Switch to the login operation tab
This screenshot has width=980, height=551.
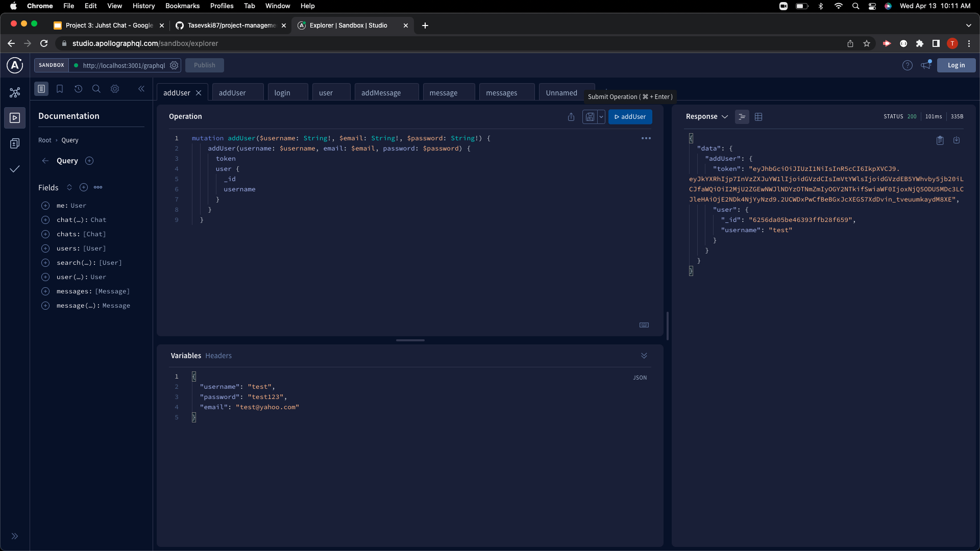point(282,93)
